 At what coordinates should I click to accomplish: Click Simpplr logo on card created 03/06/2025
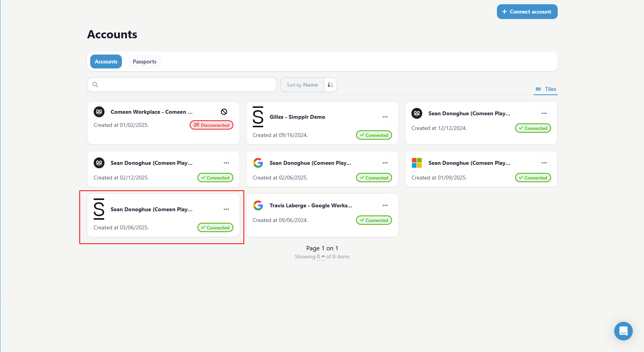[x=99, y=209]
